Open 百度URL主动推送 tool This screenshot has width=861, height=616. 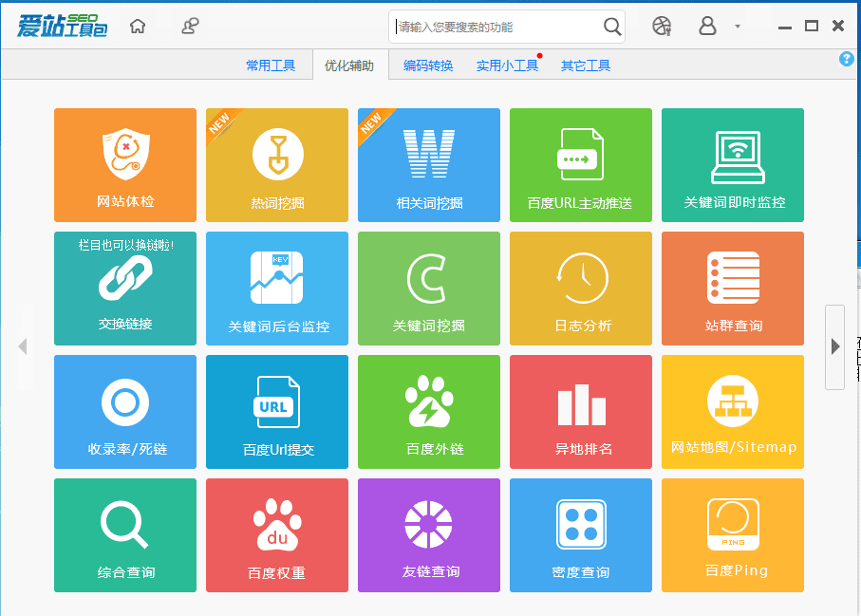click(581, 165)
